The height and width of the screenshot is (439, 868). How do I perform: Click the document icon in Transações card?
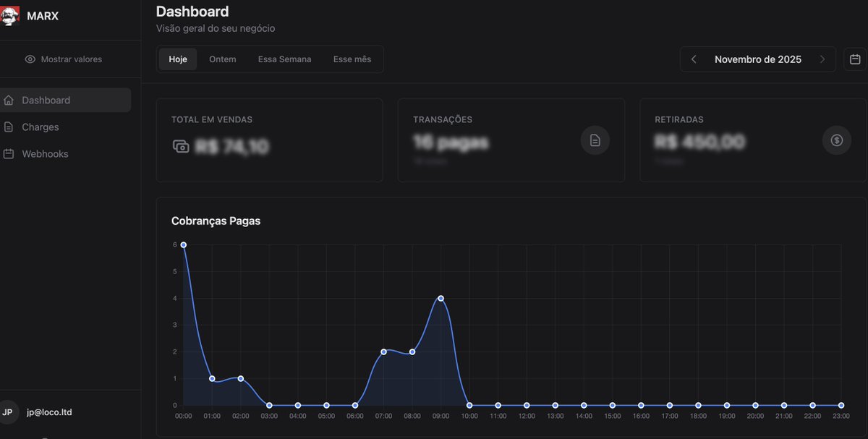click(595, 140)
